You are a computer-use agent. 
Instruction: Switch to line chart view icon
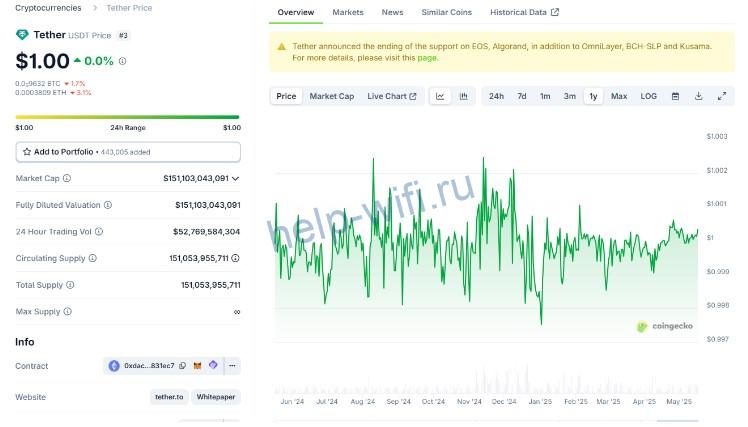(440, 96)
